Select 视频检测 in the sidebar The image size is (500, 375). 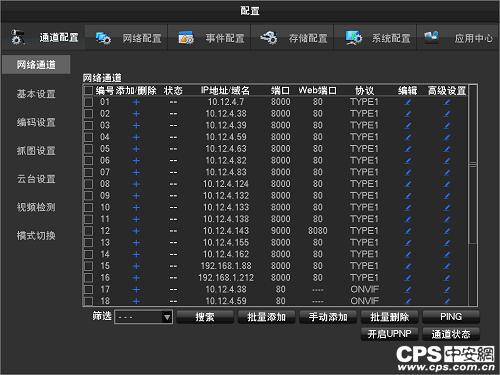tap(36, 207)
